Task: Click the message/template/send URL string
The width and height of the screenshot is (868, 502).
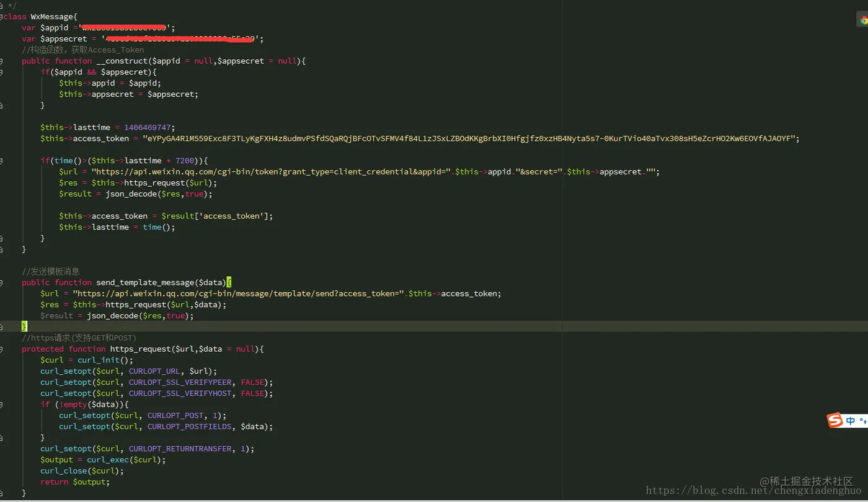Action: [x=238, y=294]
